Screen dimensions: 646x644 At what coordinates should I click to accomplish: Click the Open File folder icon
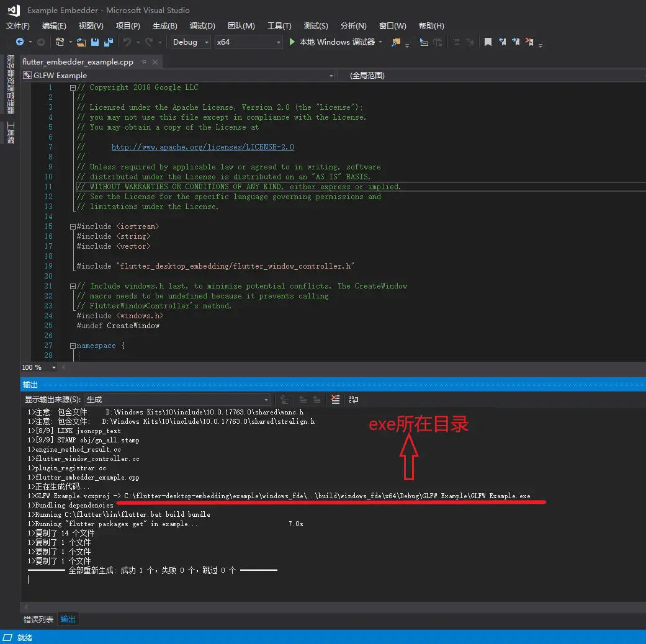[x=81, y=42]
